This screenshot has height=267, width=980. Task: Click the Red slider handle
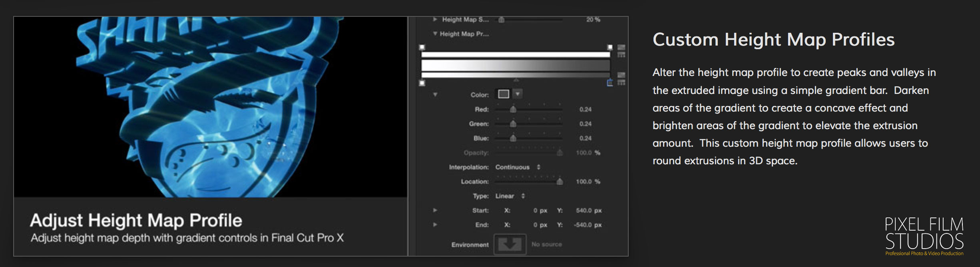pos(513,109)
